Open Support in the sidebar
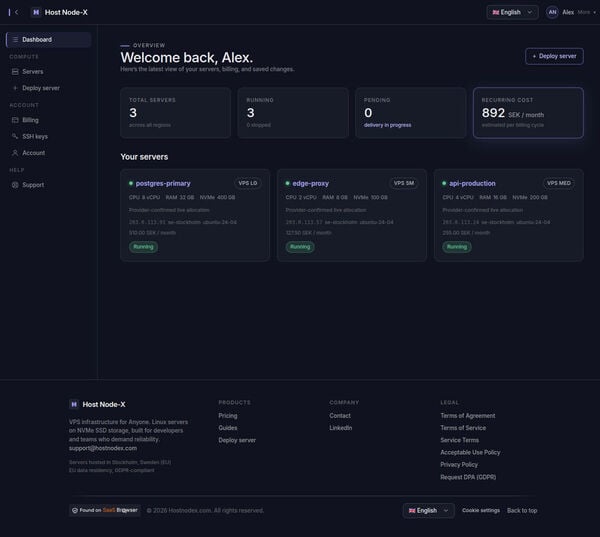 point(49,185)
